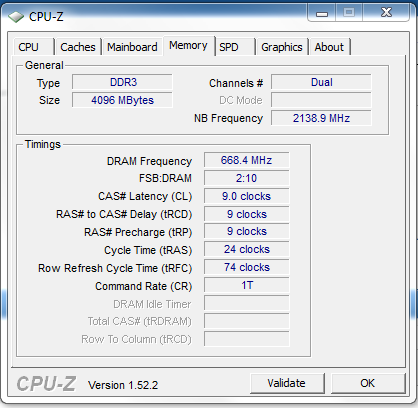
Task: Click the CAS# Latency (CL) label
Action: 145,196
